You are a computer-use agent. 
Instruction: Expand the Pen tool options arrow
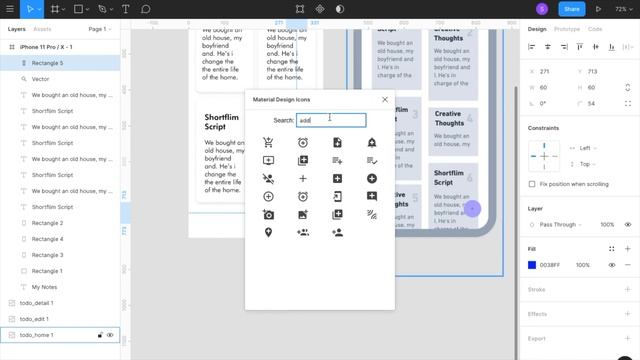pos(111,9)
